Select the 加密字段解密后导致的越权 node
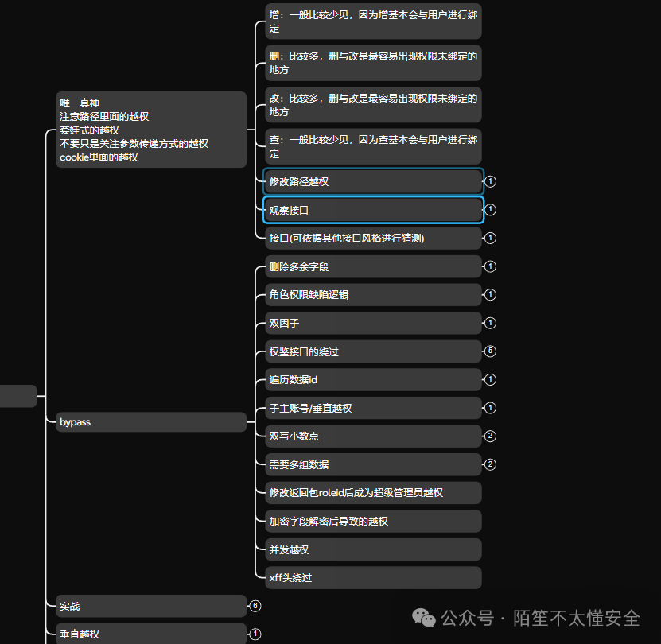Screen dimensions: 661x644 373,521
